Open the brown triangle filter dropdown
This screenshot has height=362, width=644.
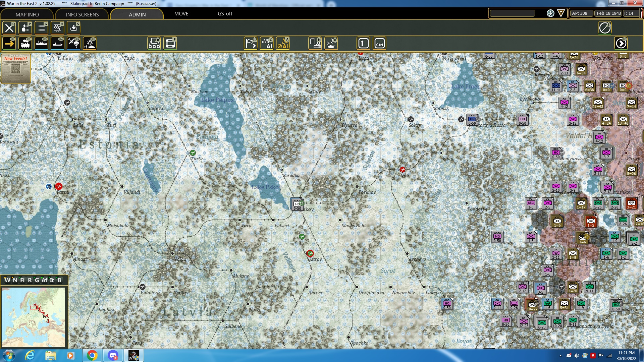[x=561, y=13]
